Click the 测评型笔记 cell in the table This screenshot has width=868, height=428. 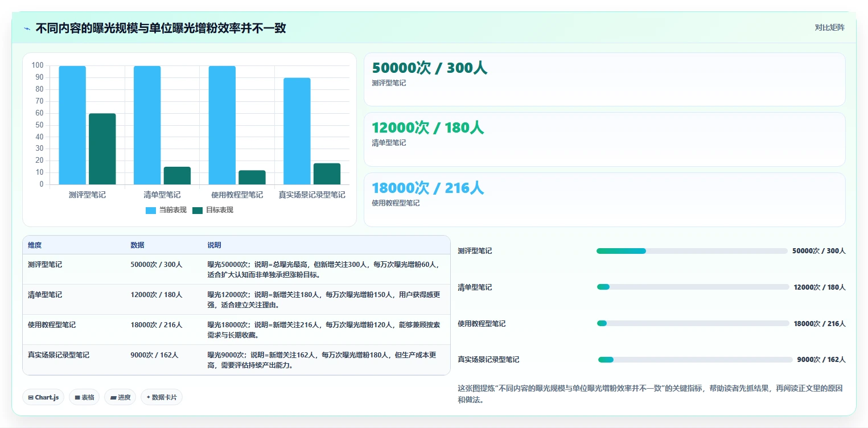pos(45,265)
